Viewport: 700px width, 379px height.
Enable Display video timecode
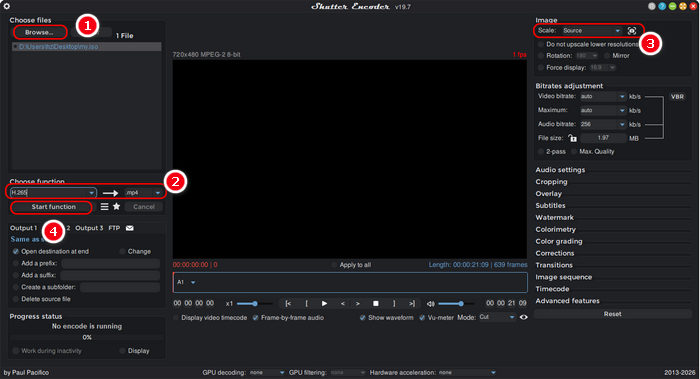[x=176, y=318]
